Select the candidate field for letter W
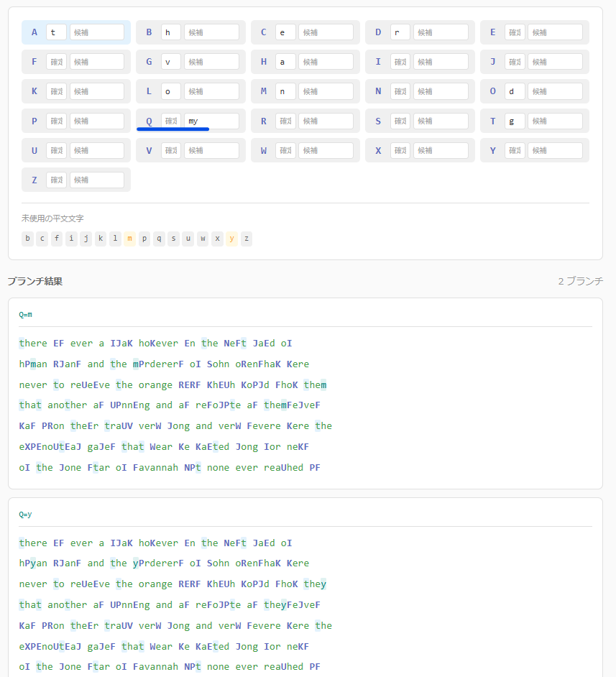 click(326, 150)
